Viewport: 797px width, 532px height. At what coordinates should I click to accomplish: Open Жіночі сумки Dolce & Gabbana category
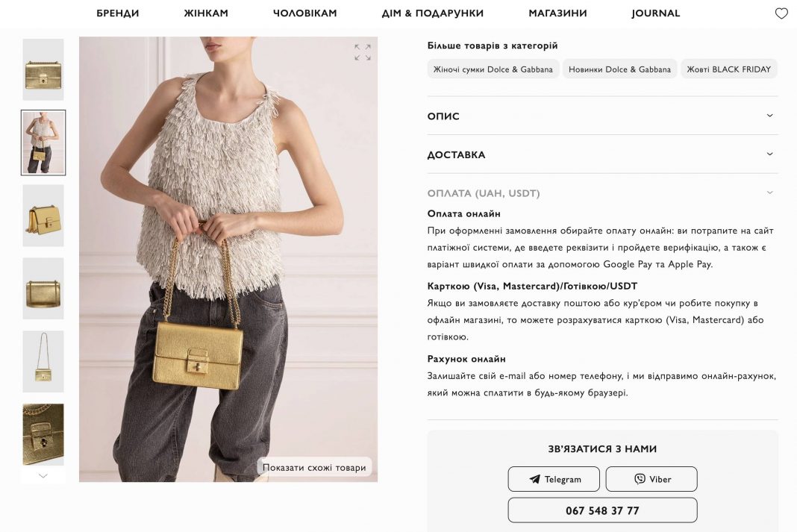tap(493, 69)
